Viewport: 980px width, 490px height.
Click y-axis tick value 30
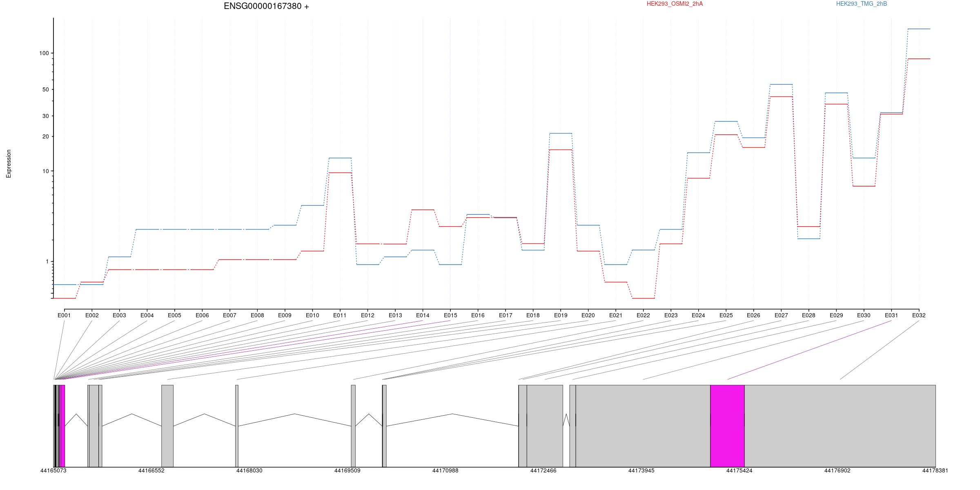[45, 116]
